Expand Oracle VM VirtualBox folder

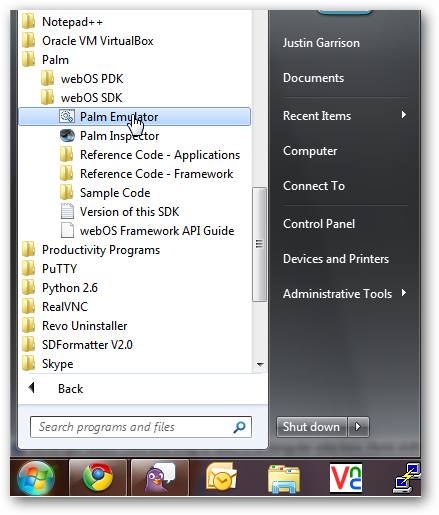click(x=87, y=41)
